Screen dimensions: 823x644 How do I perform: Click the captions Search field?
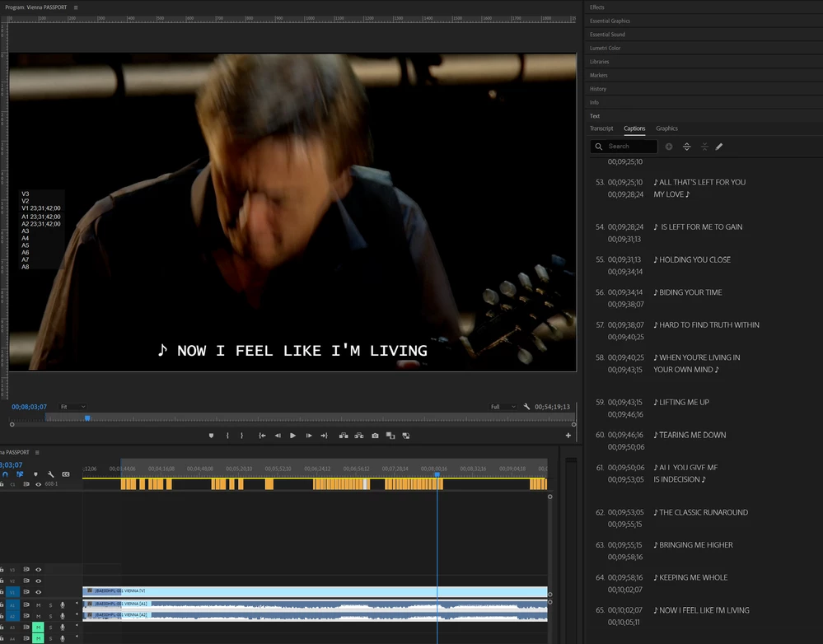point(624,147)
